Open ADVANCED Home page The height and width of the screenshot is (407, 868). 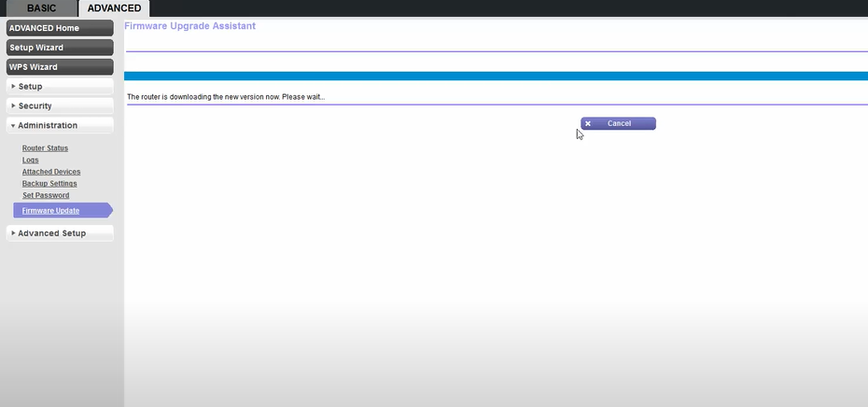60,28
